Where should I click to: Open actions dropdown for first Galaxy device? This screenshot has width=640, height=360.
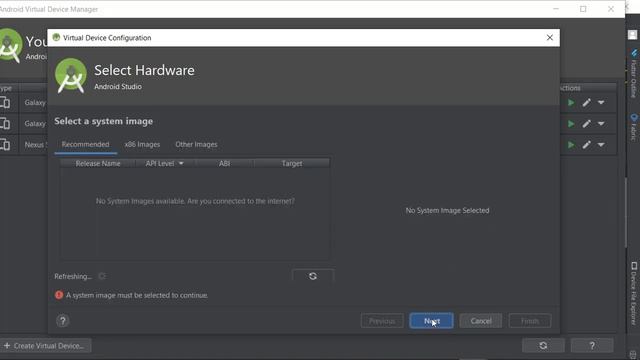coord(601,103)
